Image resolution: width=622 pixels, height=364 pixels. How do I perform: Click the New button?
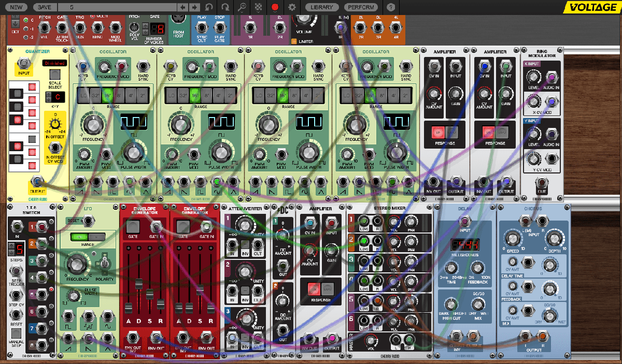tap(16, 8)
